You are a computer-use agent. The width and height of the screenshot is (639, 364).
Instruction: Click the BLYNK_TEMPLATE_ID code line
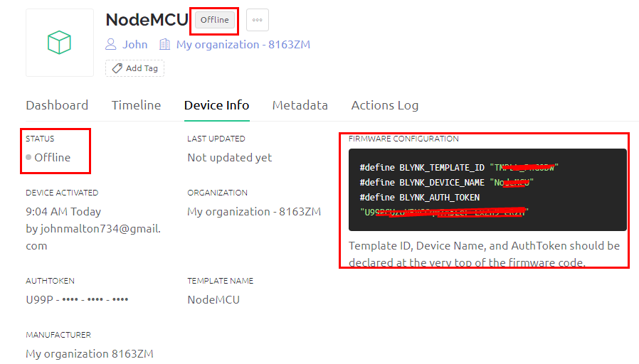click(459, 167)
